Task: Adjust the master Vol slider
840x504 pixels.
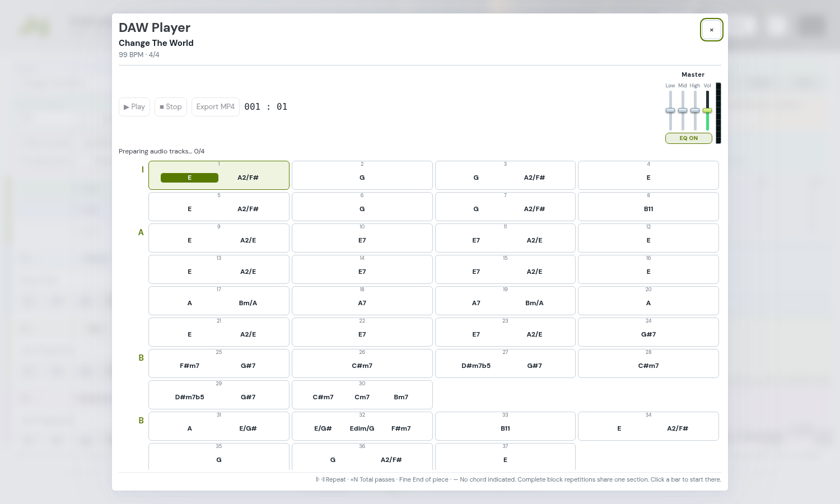Action: (x=707, y=110)
